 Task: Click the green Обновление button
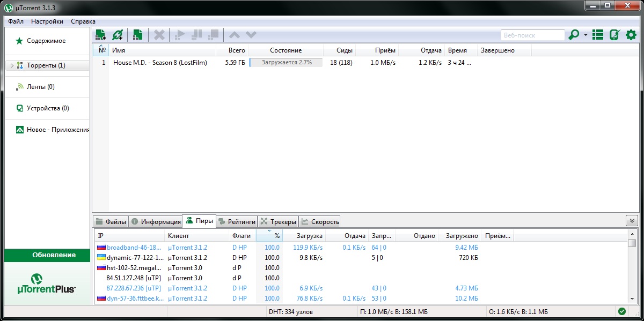tap(47, 255)
